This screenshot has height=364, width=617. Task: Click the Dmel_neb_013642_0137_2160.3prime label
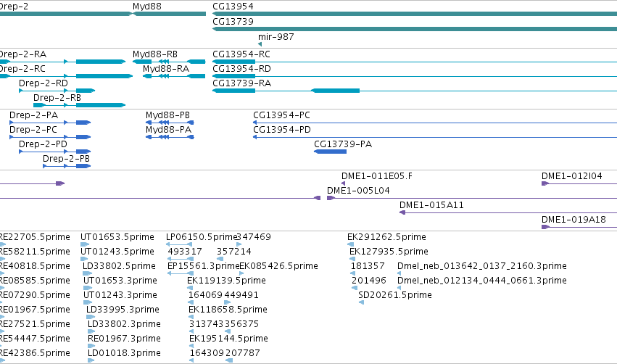[482, 266]
